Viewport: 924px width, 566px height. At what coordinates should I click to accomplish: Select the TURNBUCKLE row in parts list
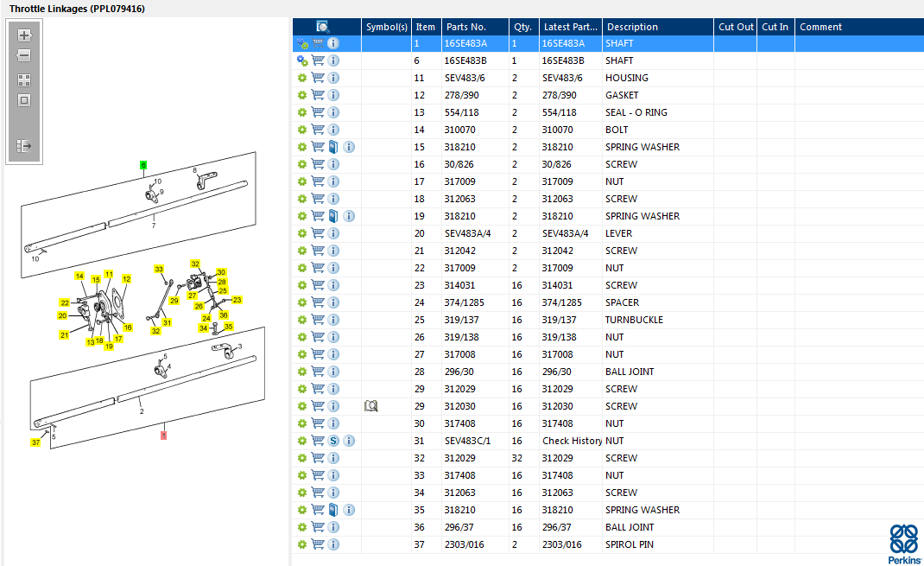tap(634, 320)
